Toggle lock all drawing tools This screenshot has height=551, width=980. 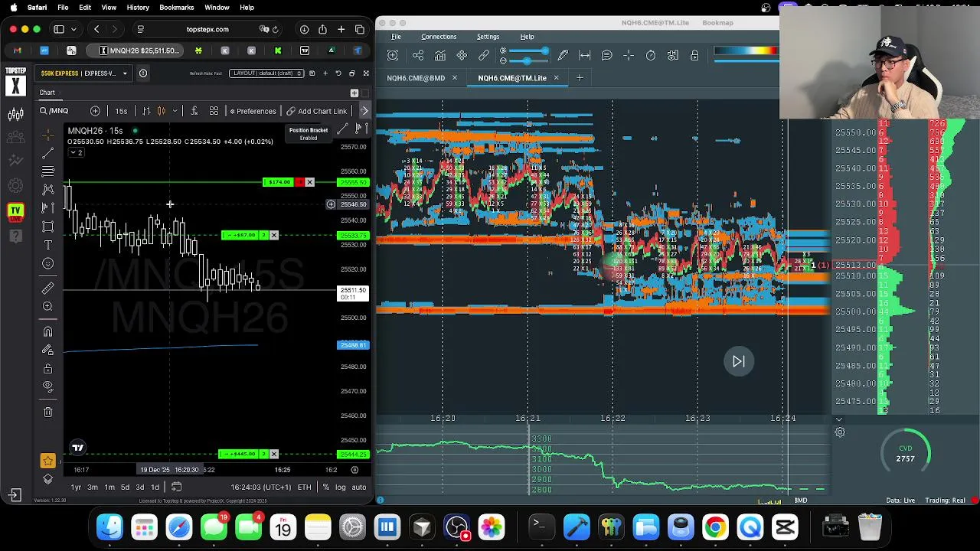point(47,368)
